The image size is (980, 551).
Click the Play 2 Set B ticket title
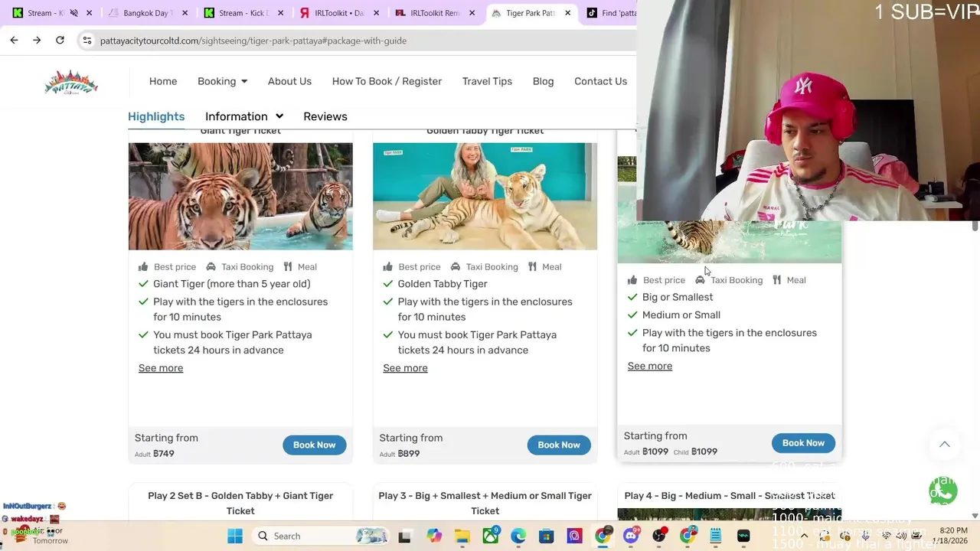pyautogui.click(x=240, y=504)
